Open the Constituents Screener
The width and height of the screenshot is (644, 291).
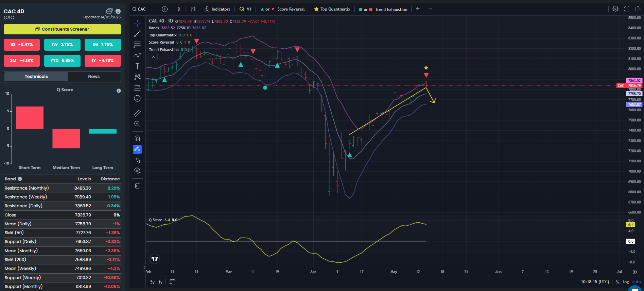coord(62,29)
